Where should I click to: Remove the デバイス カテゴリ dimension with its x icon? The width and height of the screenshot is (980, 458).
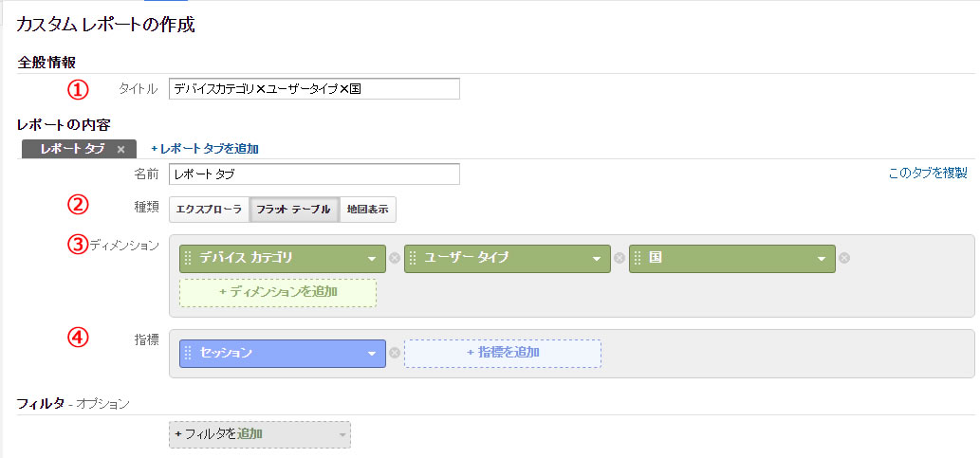click(395, 258)
